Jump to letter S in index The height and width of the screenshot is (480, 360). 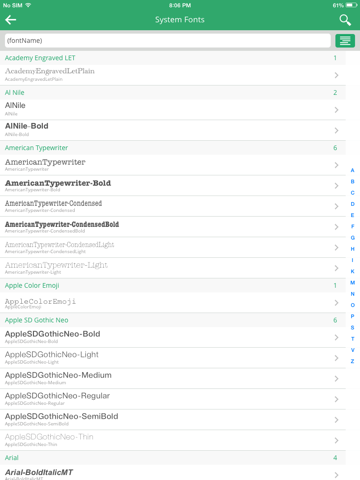(352, 328)
